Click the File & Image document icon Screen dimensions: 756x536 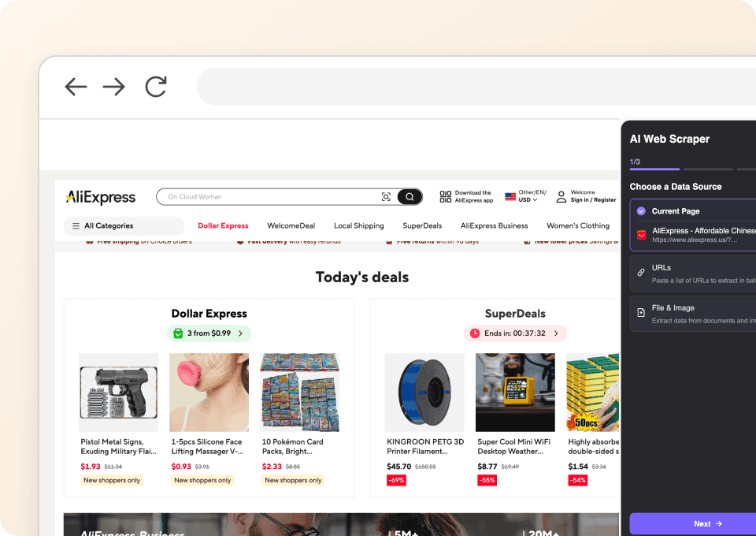point(641,313)
